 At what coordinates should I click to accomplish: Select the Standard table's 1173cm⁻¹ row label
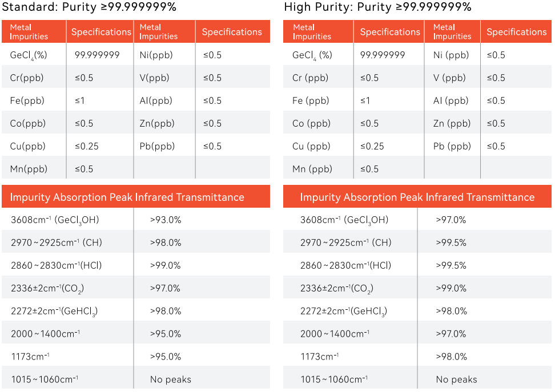[30, 357]
